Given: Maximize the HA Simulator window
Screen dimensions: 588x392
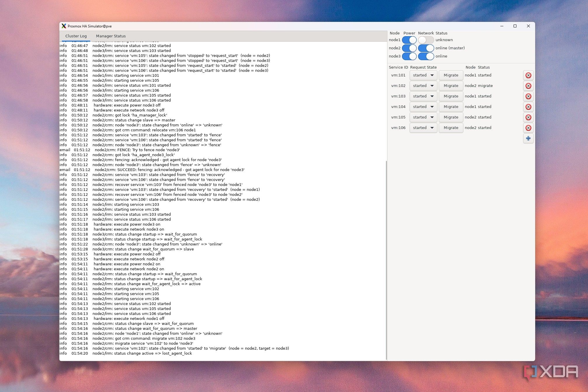Looking at the screenshot, I should pos(515,26).
